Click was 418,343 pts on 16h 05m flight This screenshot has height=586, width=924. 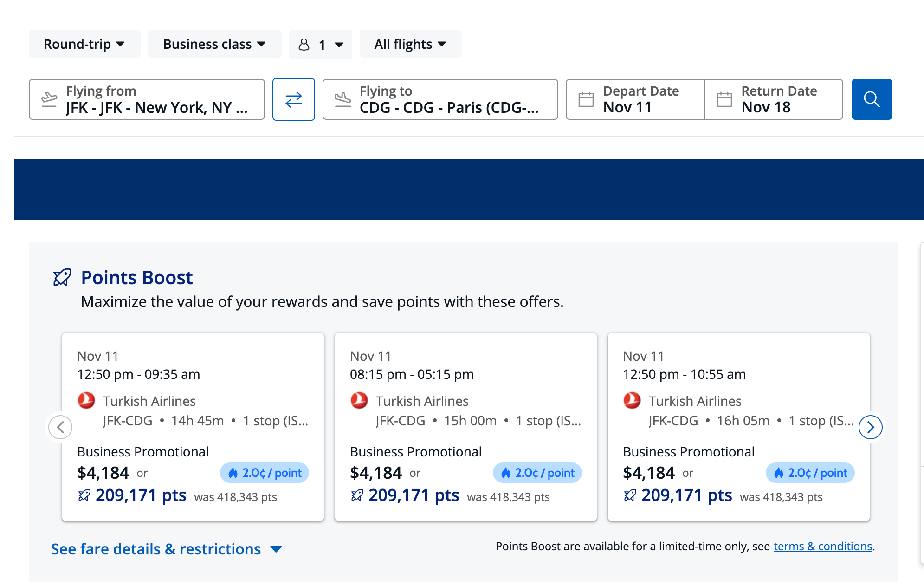pyautogui.click(x=782, y=497)
